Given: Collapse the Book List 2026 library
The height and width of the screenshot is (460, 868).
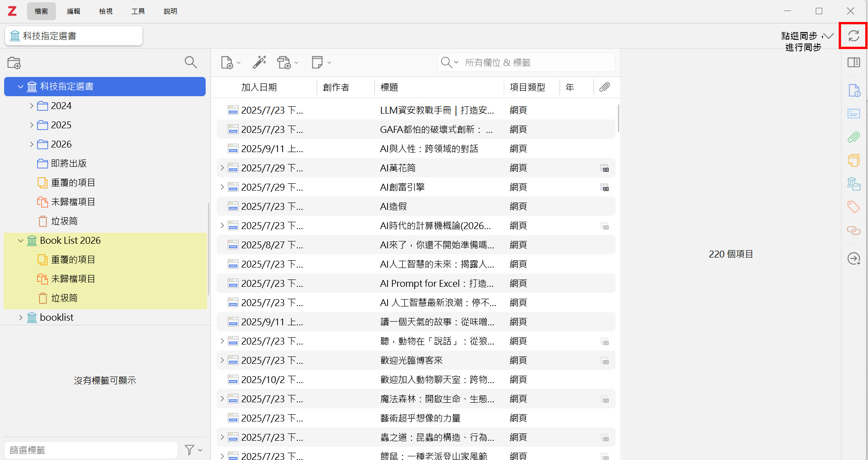Looking at the screenshot, I should pos(21,241).
